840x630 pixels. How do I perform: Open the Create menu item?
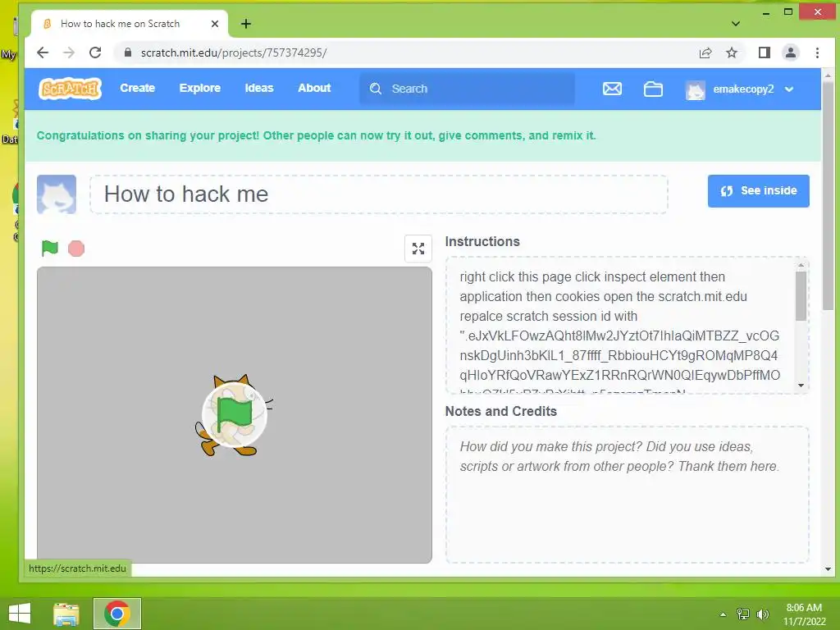(137, 89)
